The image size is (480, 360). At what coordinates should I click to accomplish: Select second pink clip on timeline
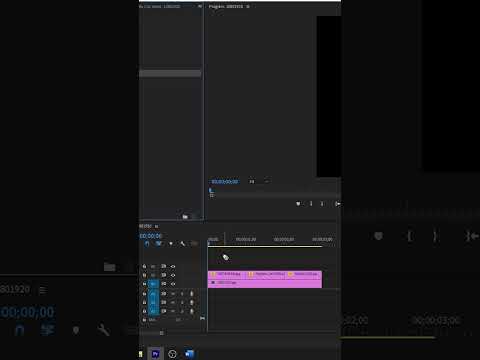[x=267, y=274]
